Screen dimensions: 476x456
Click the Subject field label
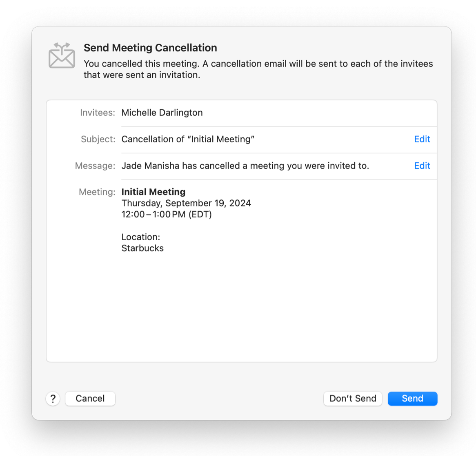[x=98, y=139]
